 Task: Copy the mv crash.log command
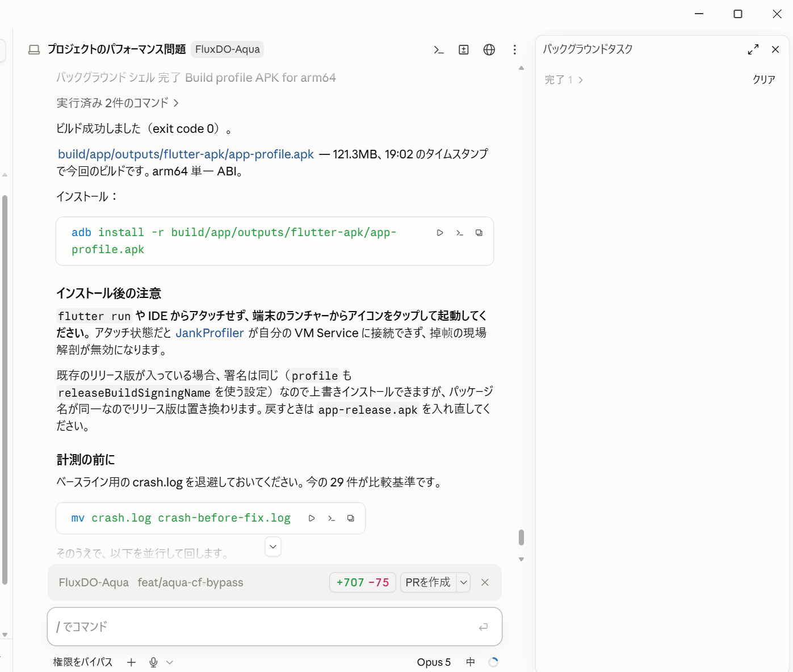pos(351,518)
